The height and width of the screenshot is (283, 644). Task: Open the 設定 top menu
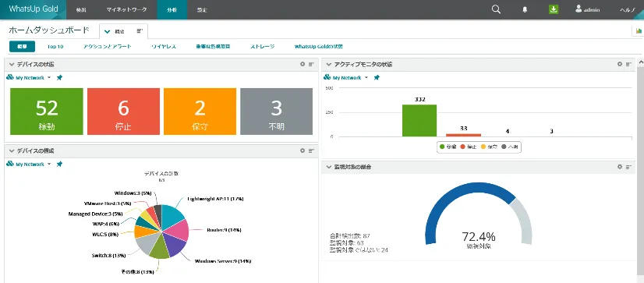pos(202,10)
